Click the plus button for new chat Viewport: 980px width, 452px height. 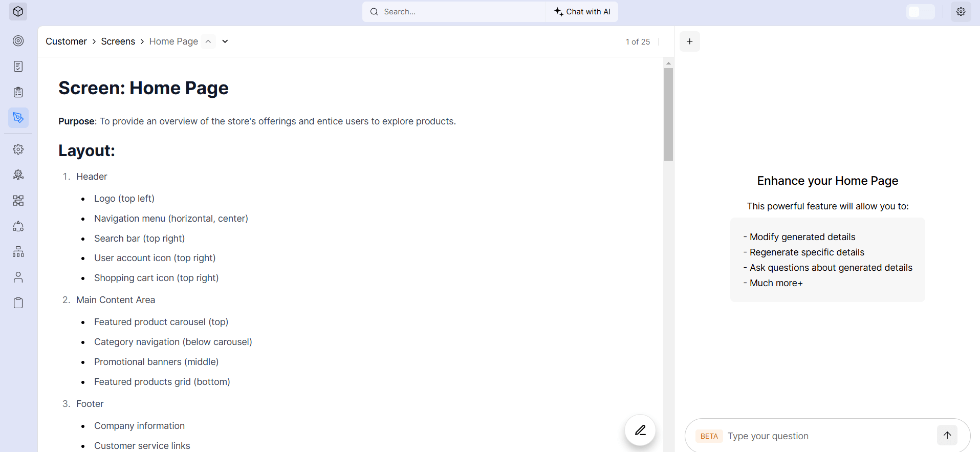[x=690, y=41]
